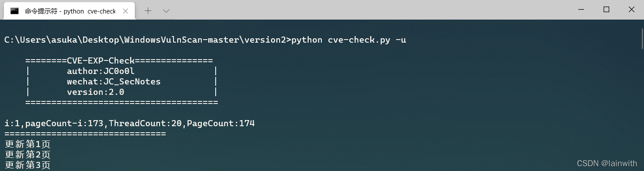This screenshot has width=644, height=171.
Task: Maximize the terminal window
Action: [x=606, y=10]
